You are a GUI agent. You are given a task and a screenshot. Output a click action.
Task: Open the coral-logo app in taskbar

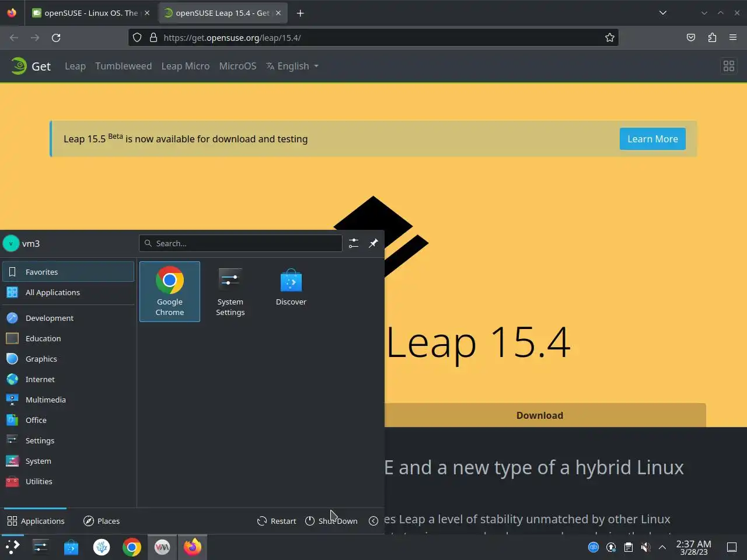(102, 547)
